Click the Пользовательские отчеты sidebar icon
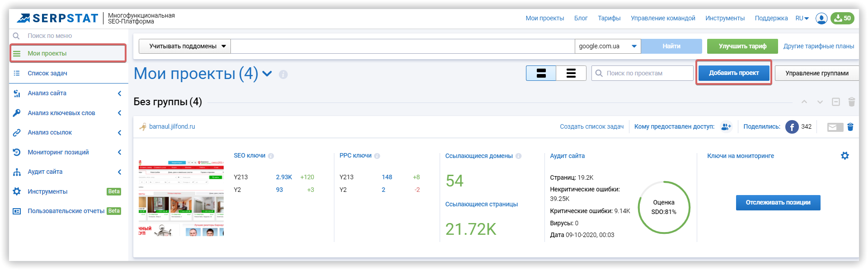The height and width of the screenshot is (270, 868). click(17, 211)
